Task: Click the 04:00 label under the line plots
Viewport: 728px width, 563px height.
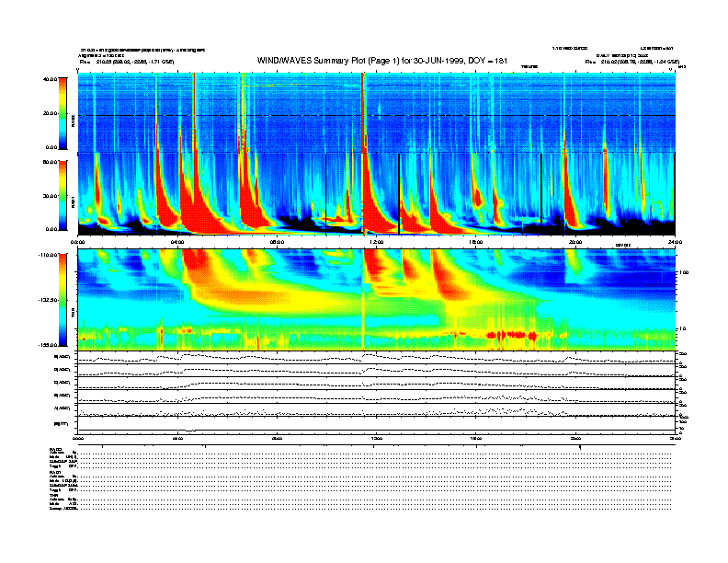Action: click(x=177, y=438)
